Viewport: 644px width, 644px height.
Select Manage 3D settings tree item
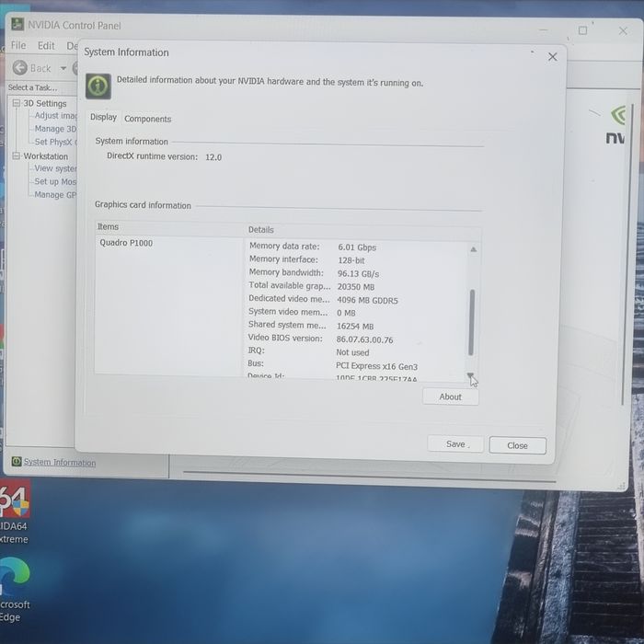point(55,129)
